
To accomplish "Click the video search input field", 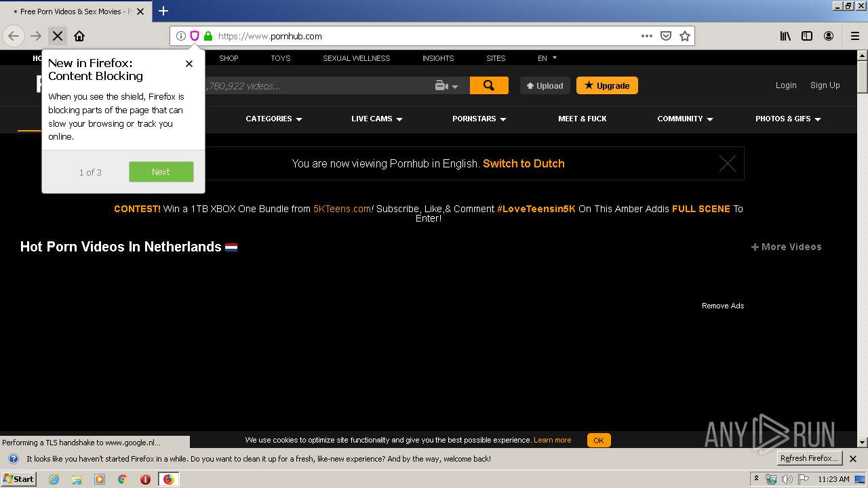I will pos(319,85).
